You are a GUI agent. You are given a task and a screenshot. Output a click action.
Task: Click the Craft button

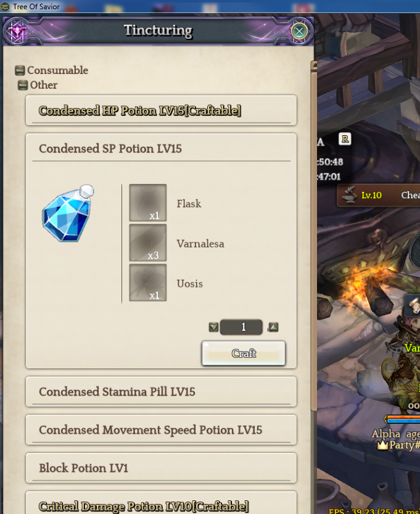[244, 354]
